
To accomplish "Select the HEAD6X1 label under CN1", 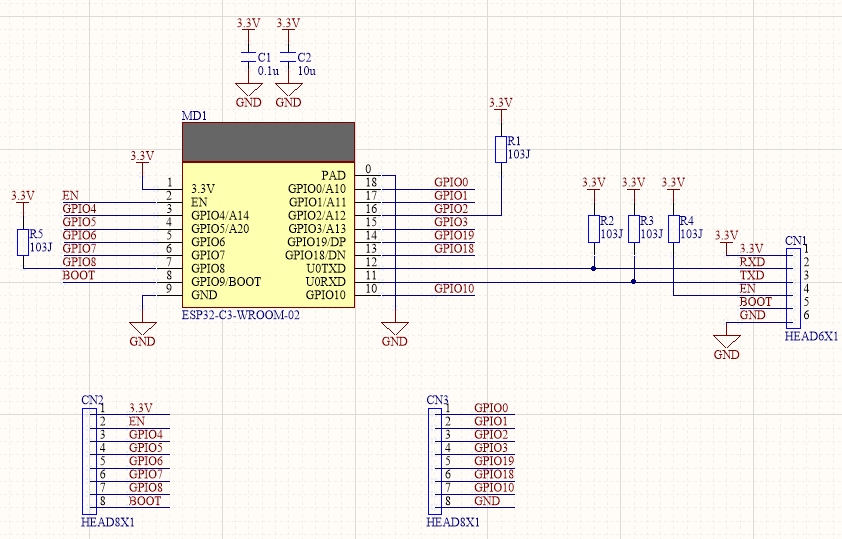I will pos(811,337).
